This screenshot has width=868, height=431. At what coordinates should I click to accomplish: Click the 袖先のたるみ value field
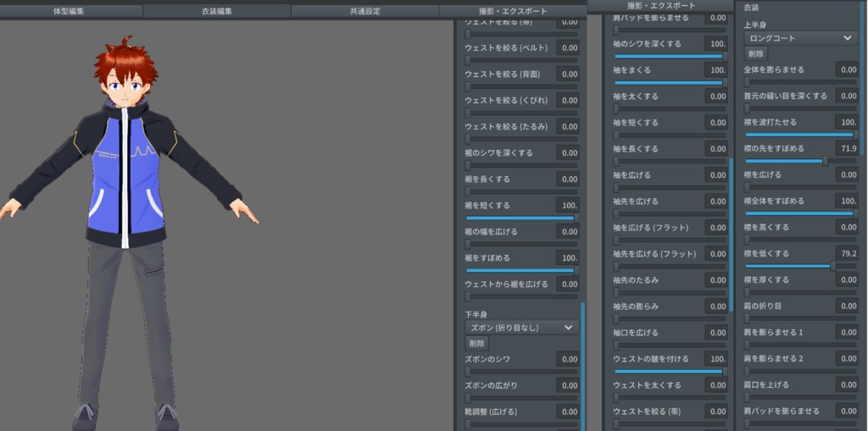coord(716,280)
